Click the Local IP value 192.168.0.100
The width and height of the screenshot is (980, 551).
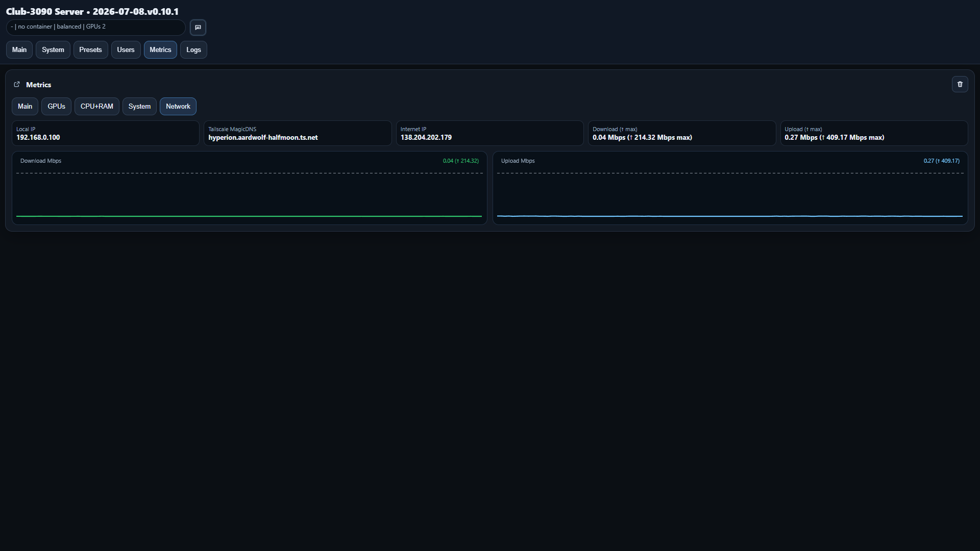point(38,138)
